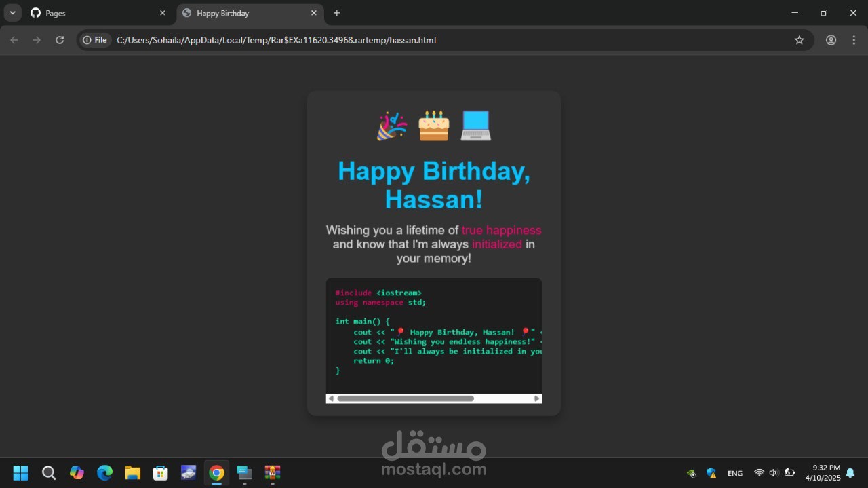View site info via File chip
Screen dimensions: 868x488
coord(95,40)
